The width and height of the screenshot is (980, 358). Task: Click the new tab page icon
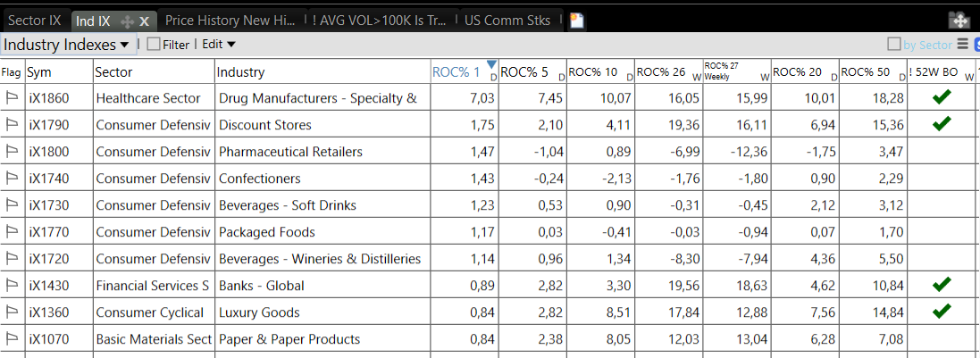tap(577, 21)
